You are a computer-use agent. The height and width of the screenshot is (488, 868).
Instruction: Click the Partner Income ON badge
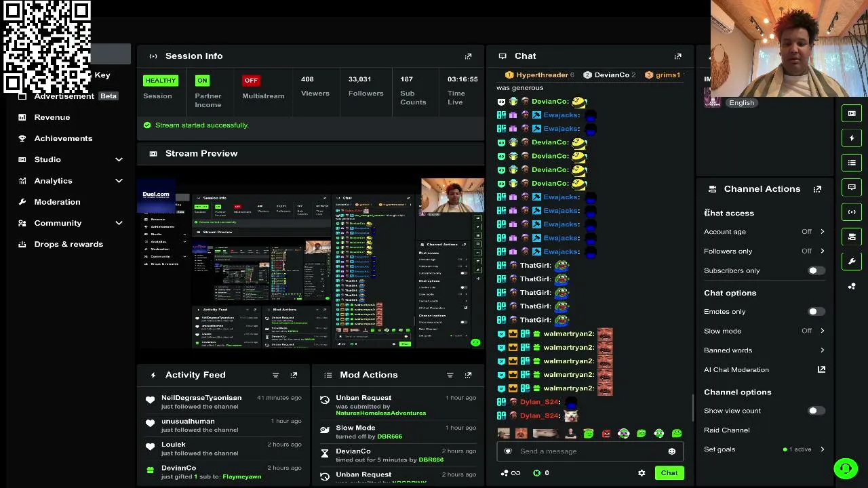pyautogui.click(x=202, y=81)
